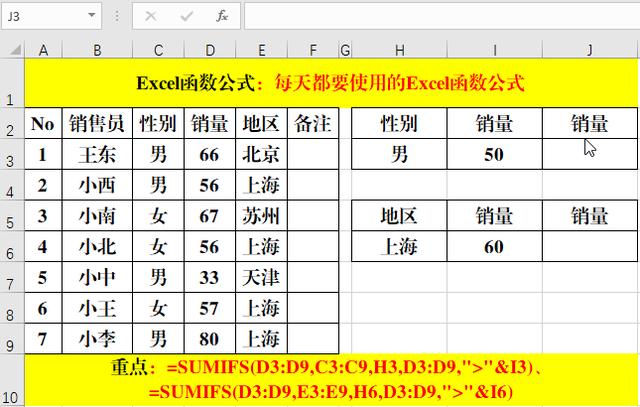This screenshot has height=407, width=640.
Task: Click the empty result cell J3
Action: point(590,154)
